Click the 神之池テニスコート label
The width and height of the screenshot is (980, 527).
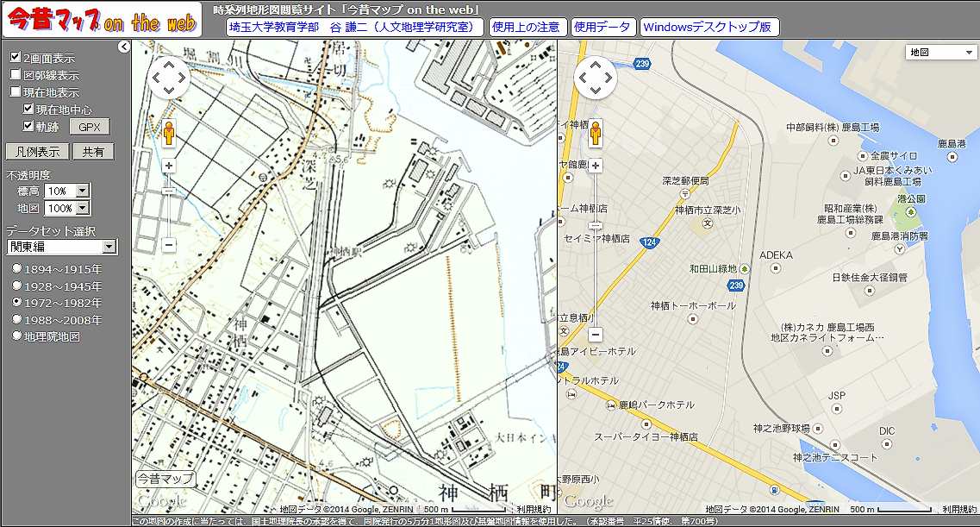(834, 458)
